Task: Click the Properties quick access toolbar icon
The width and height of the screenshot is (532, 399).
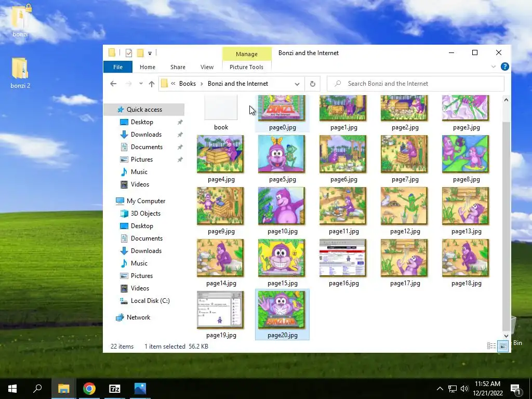Action: click(x=129, y=53)
